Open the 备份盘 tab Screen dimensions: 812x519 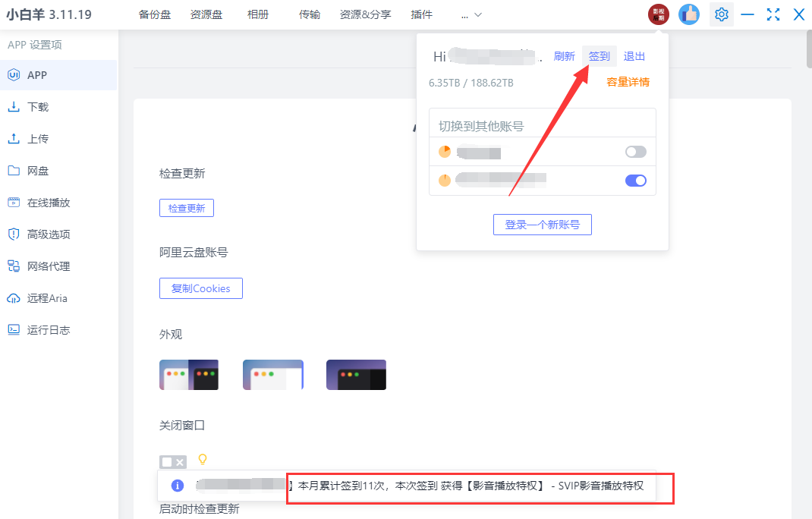click(x=155, y=14)
